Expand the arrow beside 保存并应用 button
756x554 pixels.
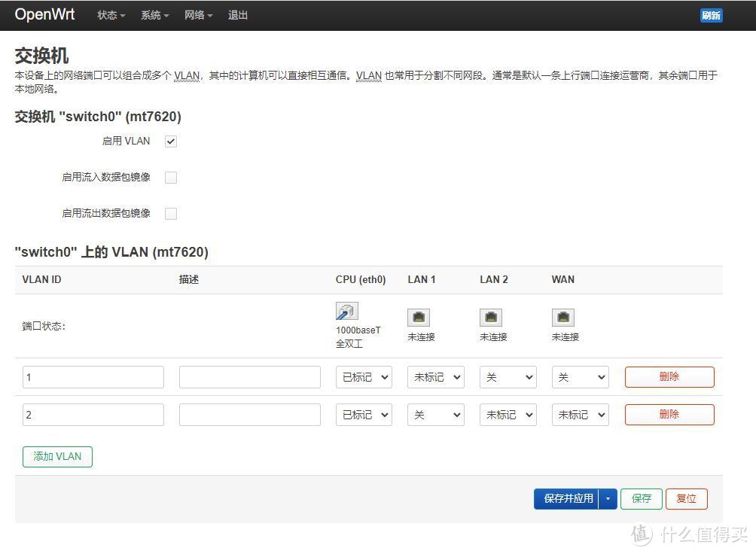608,498
